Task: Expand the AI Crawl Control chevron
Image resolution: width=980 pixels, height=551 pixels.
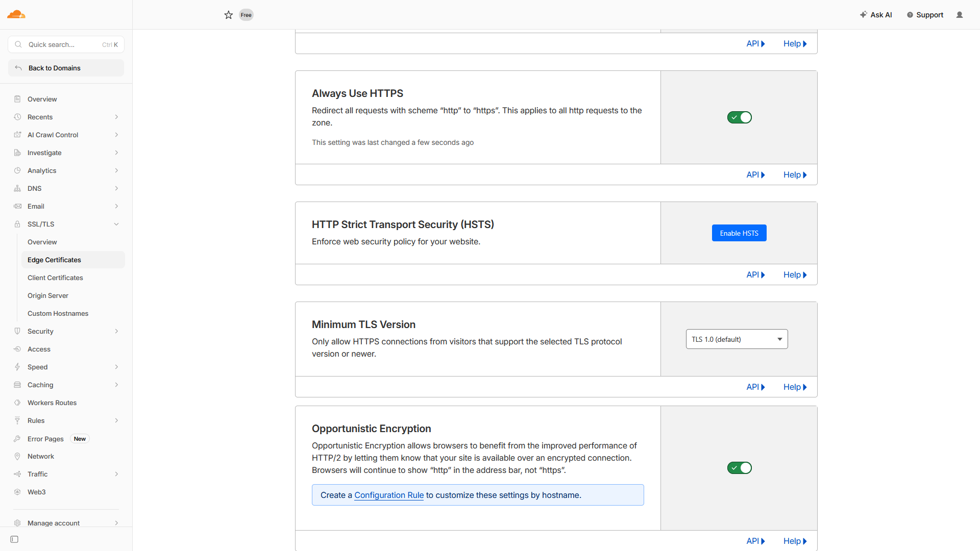Action: coord(116,135)
